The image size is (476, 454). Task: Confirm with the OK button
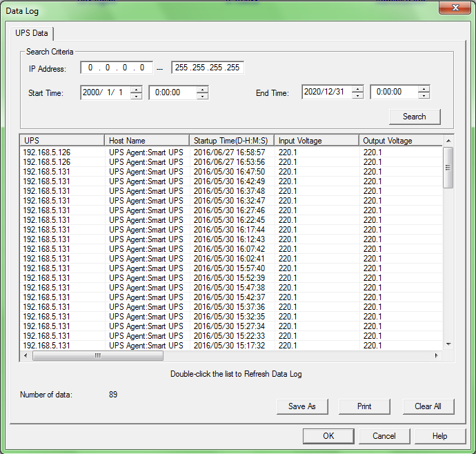click(328, 436)
